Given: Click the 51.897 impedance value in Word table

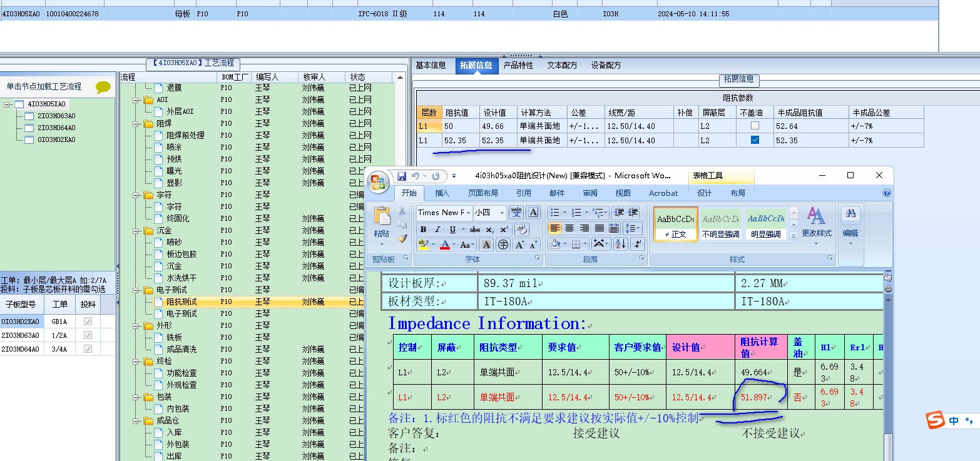Looking at the screenshot, I should (x=753, y=397).
